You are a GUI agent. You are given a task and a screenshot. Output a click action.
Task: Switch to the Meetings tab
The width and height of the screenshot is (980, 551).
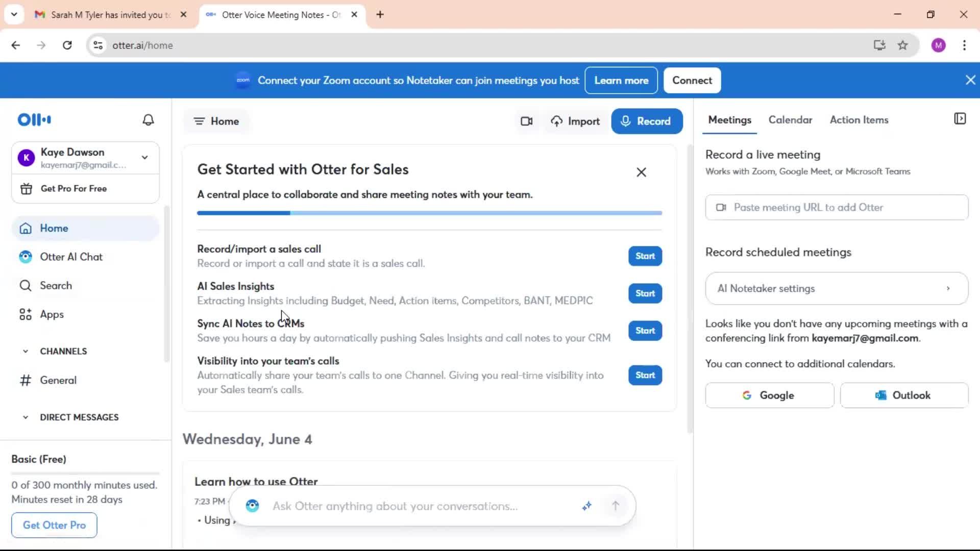729,120
